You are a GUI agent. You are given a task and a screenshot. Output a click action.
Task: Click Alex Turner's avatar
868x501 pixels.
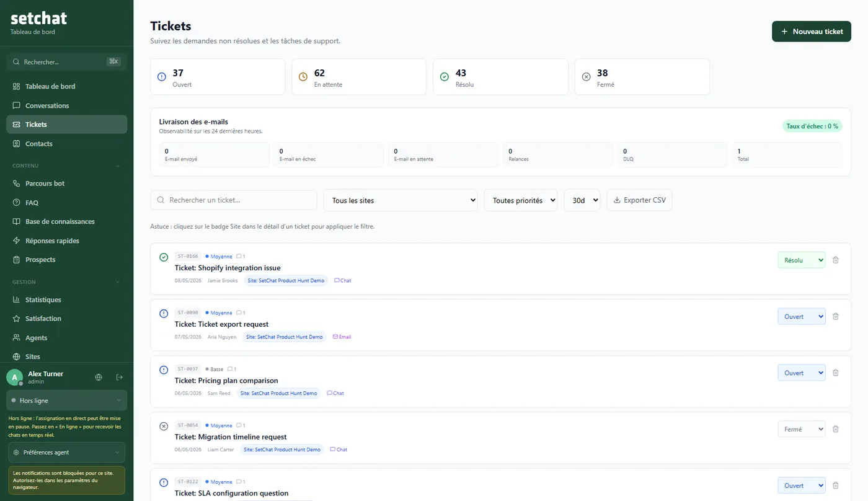coord(14,377)
